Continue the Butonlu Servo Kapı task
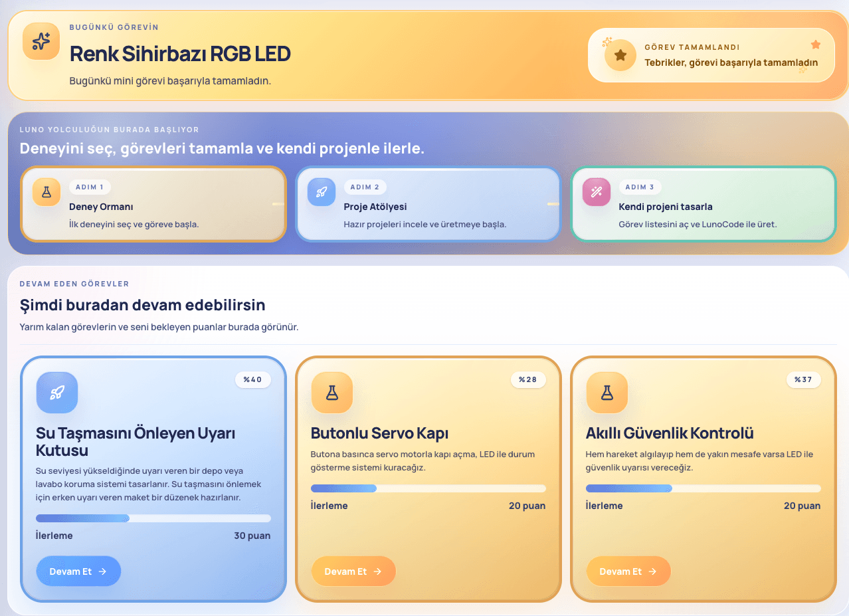This screenshot has width=849, height=616. coord(353,571)
